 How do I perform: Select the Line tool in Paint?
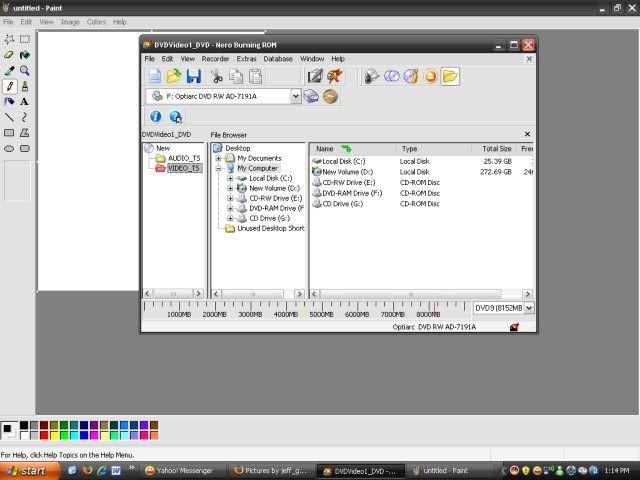pyautogui.click(x=9, y=117)
